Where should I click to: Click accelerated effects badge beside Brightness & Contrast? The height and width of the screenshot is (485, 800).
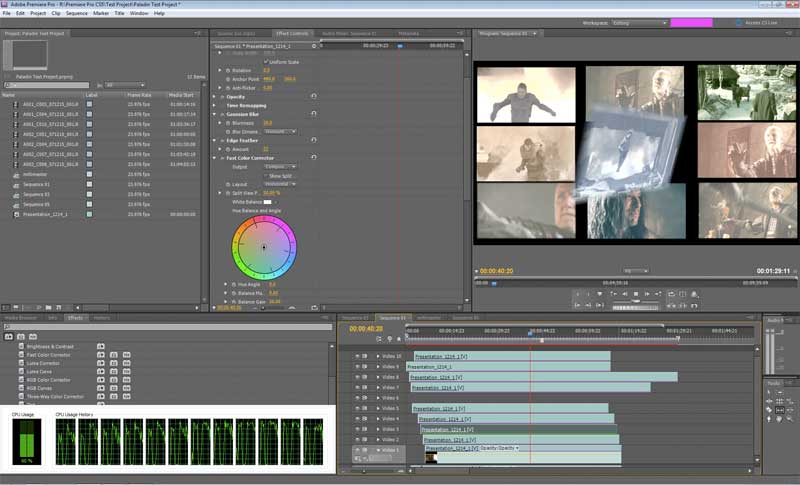click(101, 346)
